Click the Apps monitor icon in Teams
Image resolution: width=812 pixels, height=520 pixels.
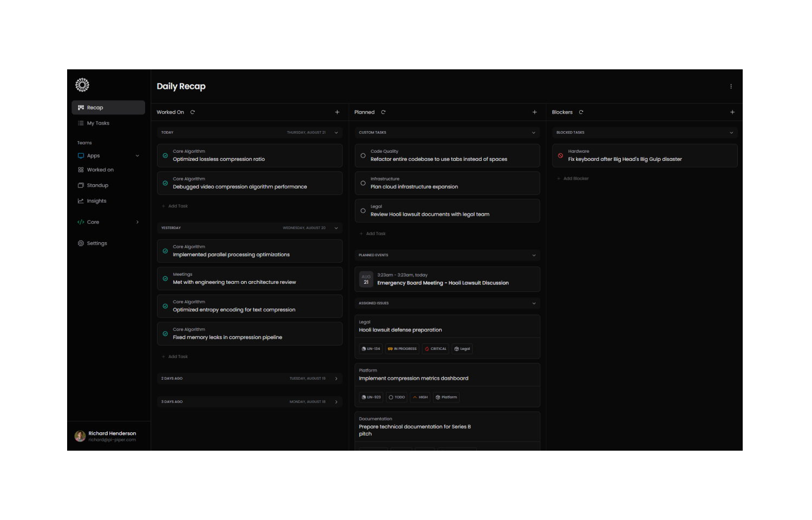click(80, 155)
